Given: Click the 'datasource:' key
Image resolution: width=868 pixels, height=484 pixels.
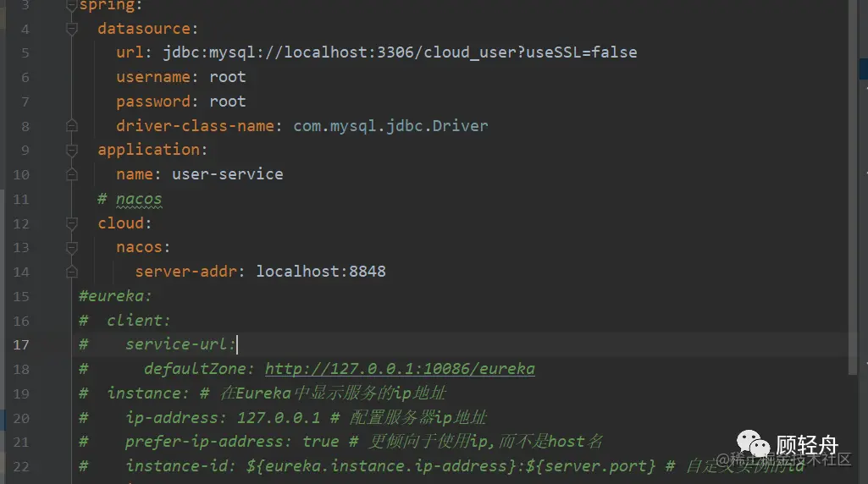Looking at the screenshot, I should point(148,28).
